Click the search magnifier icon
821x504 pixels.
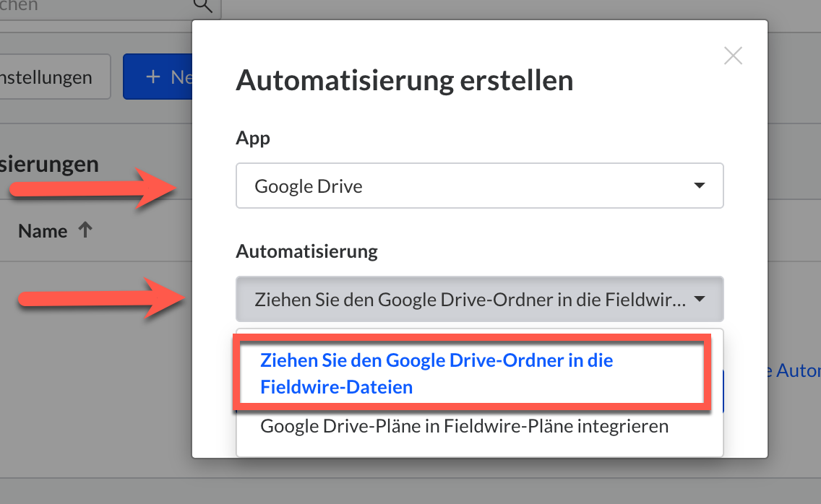pyautogui.click(x=202, y=6)
